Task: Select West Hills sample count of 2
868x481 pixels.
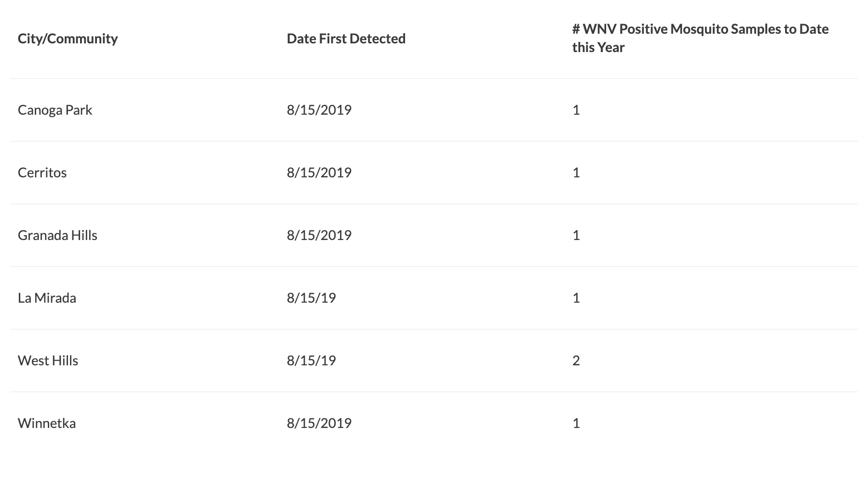Action: coord(576,361)
